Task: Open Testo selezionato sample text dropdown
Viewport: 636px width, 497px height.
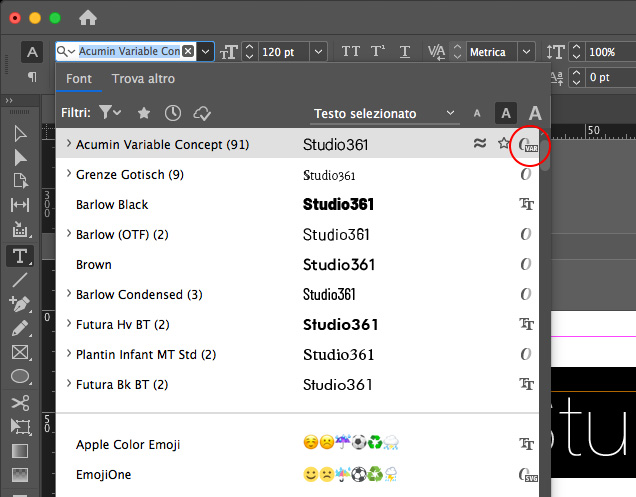Action: (386, 114)
